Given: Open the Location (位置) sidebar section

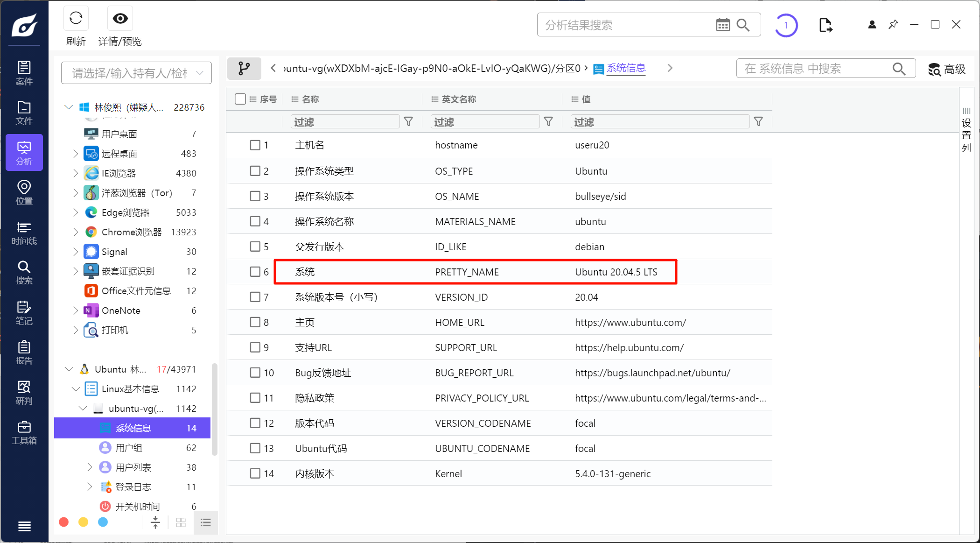Looking at the screenshot, I should coord(24,193).
